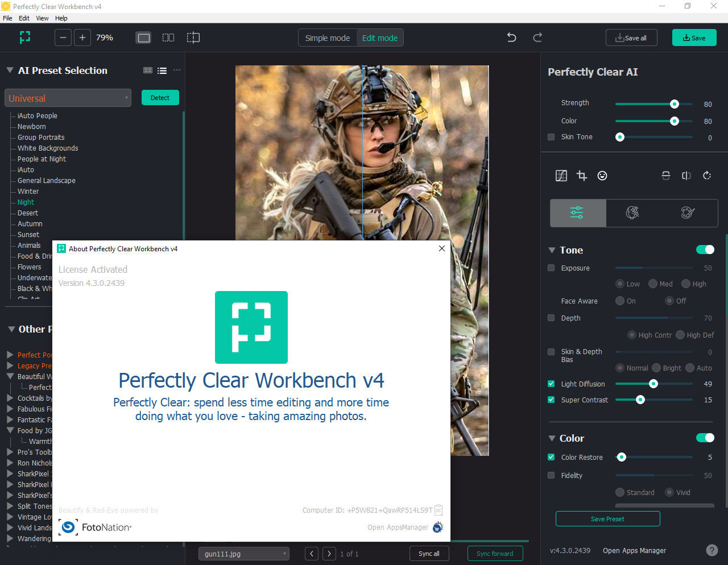Go to the previous image

312,554
